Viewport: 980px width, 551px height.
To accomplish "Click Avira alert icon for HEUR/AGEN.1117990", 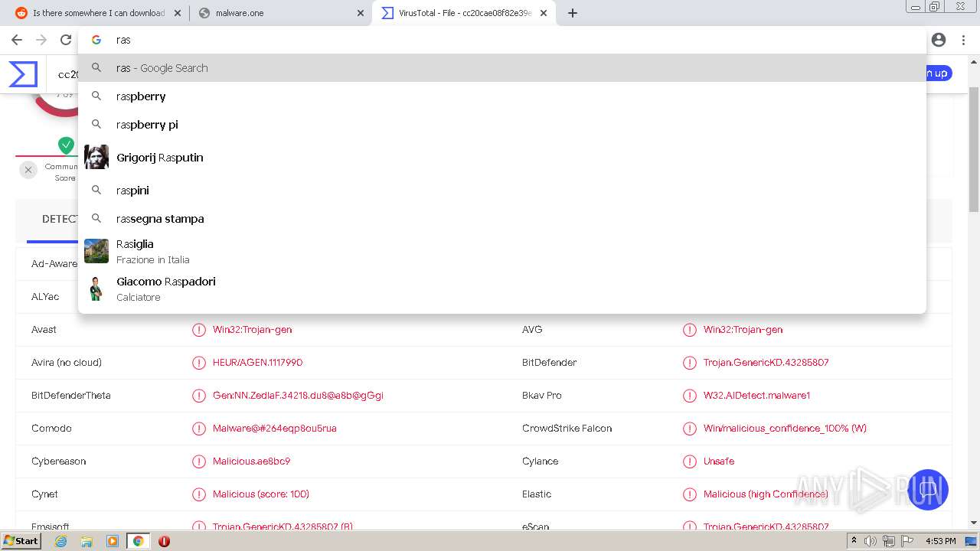I will (199, 363).
